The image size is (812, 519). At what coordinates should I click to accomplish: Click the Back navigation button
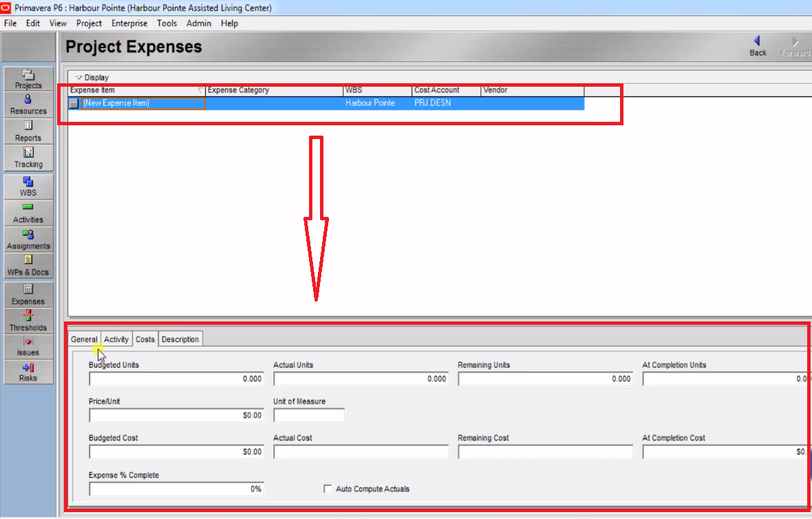click(757, 45)
